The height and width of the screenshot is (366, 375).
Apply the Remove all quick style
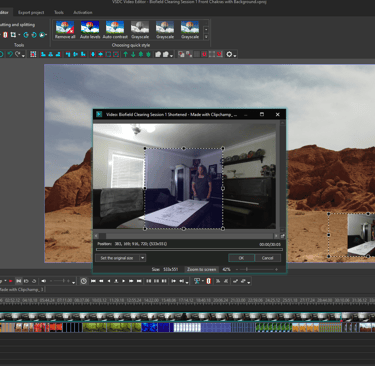coord(65,30)
